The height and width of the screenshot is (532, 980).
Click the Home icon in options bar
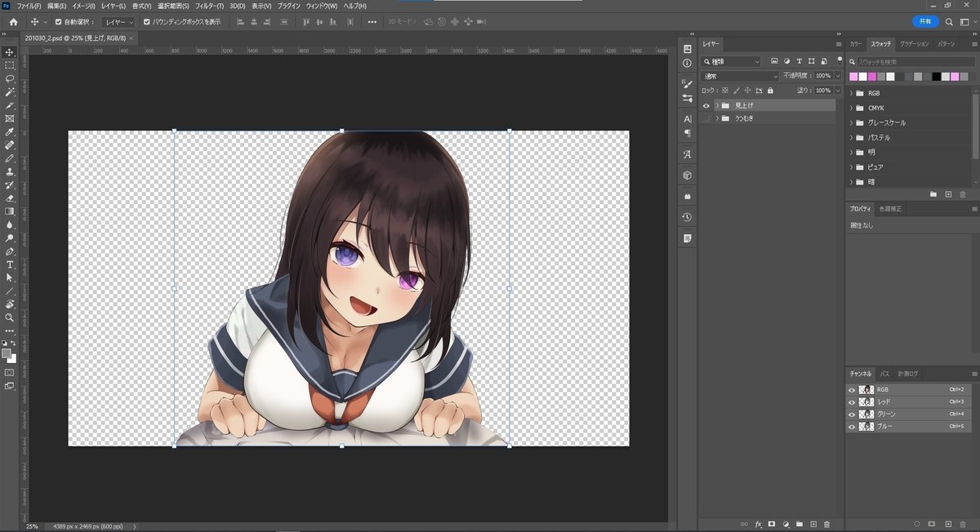[x=12, y=21]
